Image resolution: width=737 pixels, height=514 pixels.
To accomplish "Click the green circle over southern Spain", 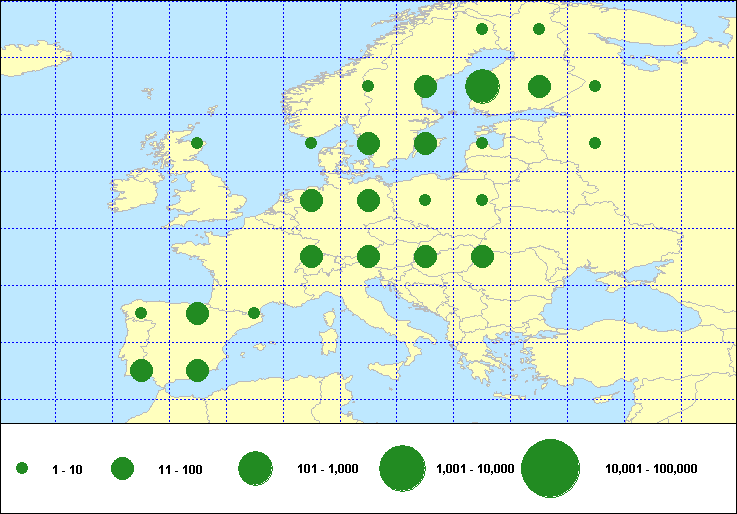I will pyautogui.click(x=197, y=370).
